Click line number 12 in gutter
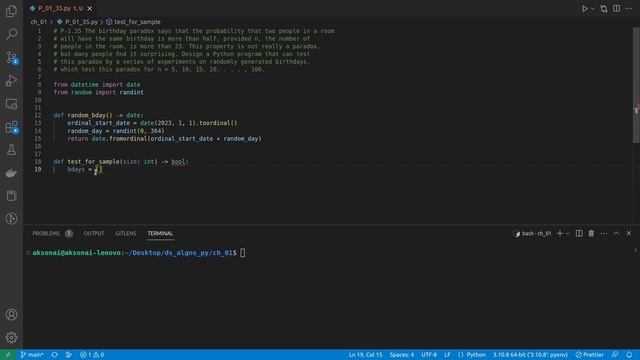640x360 pixels. tap(38, 116)
